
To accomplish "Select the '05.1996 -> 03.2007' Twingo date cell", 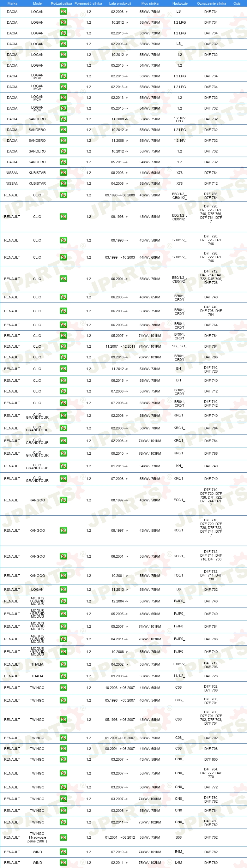I will (x=120, y=701).
